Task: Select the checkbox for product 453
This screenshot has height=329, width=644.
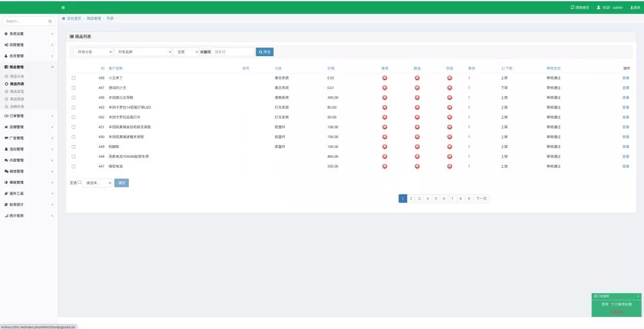Action: (74, 107)
